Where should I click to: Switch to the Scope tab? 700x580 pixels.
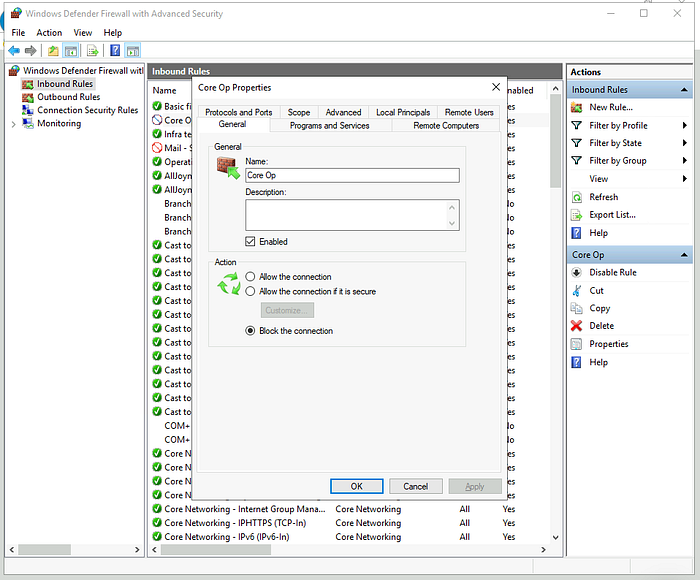(299, 113)
